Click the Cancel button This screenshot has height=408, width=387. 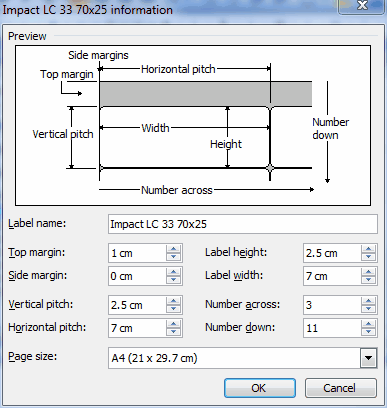[341, 388]
